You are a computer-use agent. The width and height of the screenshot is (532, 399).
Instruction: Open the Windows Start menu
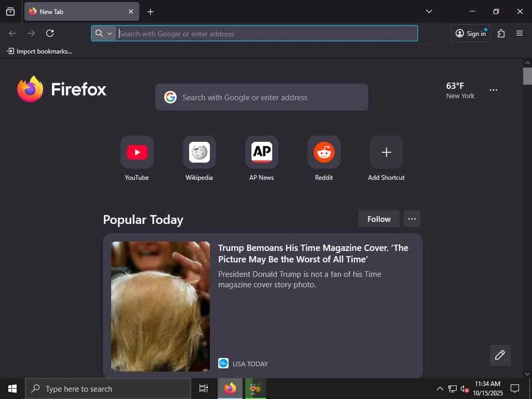12,389
